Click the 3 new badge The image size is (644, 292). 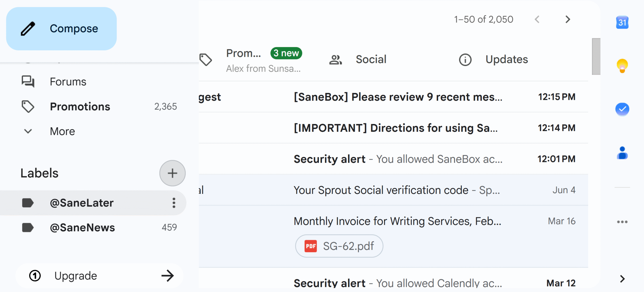tap(286, 53)
